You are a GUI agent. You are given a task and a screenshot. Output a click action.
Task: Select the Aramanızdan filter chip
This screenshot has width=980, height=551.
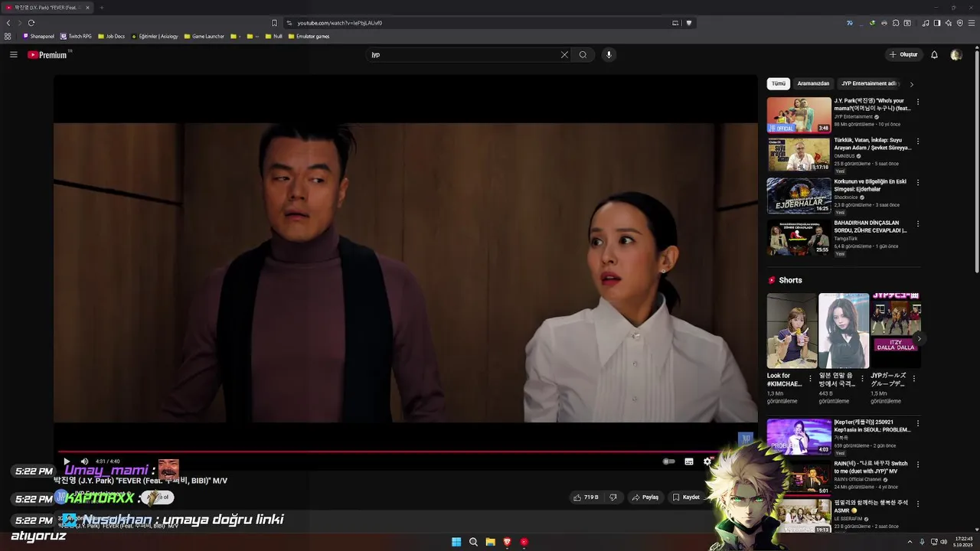(813, 83)
